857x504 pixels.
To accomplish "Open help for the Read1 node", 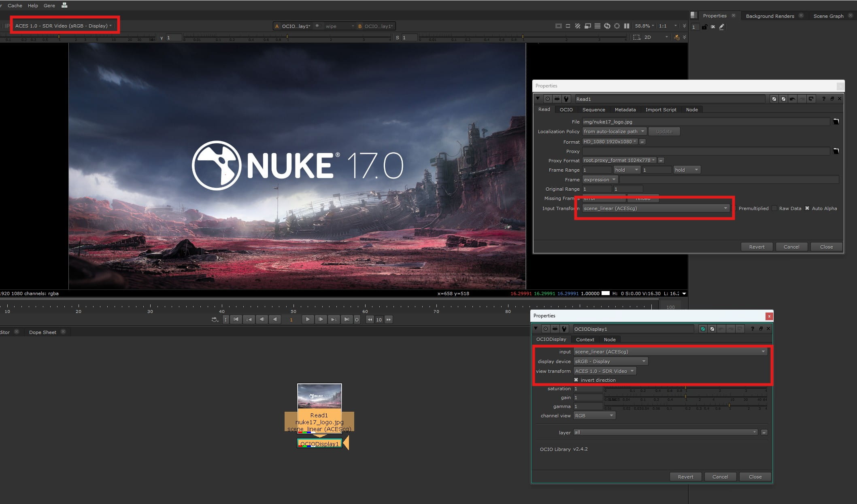I will [x=823, y=99].
